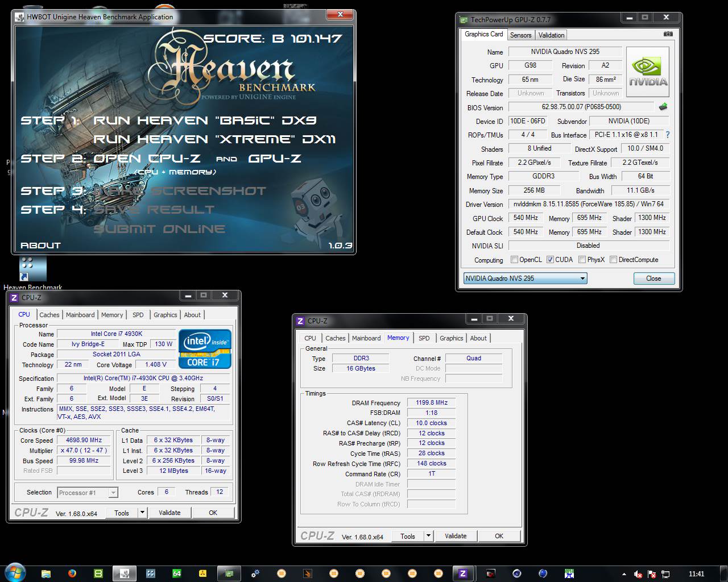Viewport: 728px width, 582px height.
Task: Enable the OpenCL checkbox in GPU-Z
Action: [x=514, y=260]
